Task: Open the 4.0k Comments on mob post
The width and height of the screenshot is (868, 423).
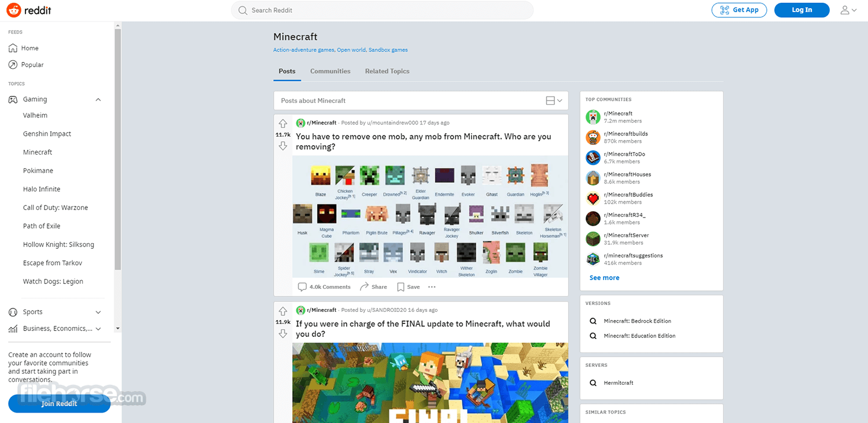Action: [324, 287]
